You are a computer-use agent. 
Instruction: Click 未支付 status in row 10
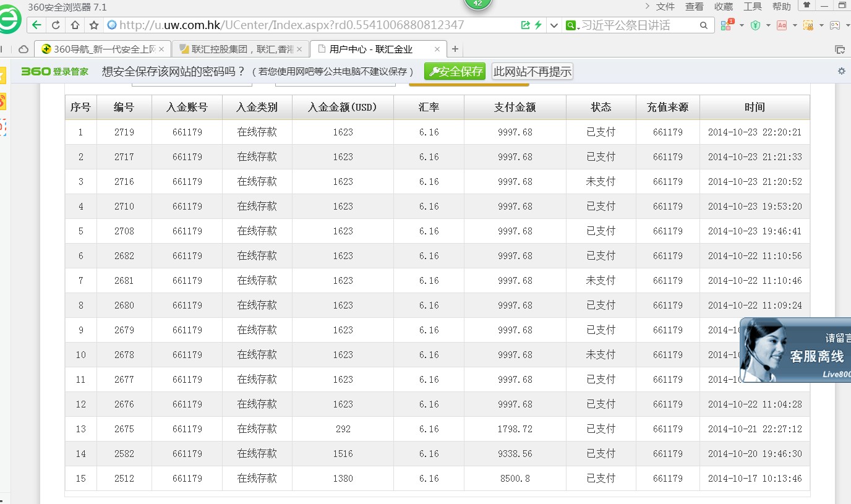tap(601, 354)
